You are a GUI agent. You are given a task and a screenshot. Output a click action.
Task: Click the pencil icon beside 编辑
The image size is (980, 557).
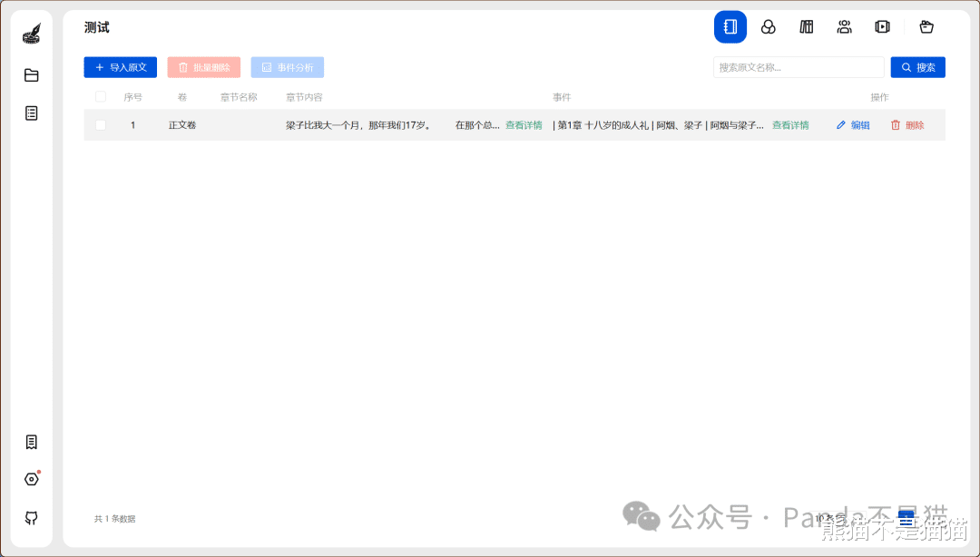[x=840, y=125]
